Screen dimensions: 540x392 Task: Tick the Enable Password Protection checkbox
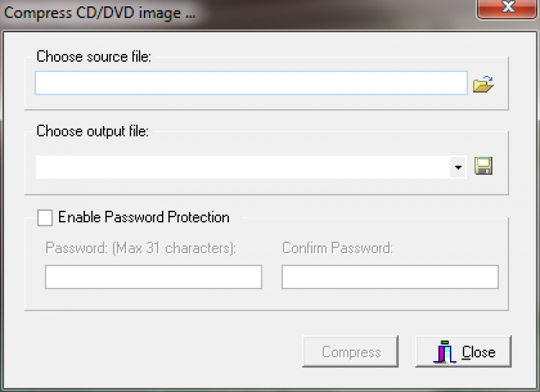click(x=45, y=217)
